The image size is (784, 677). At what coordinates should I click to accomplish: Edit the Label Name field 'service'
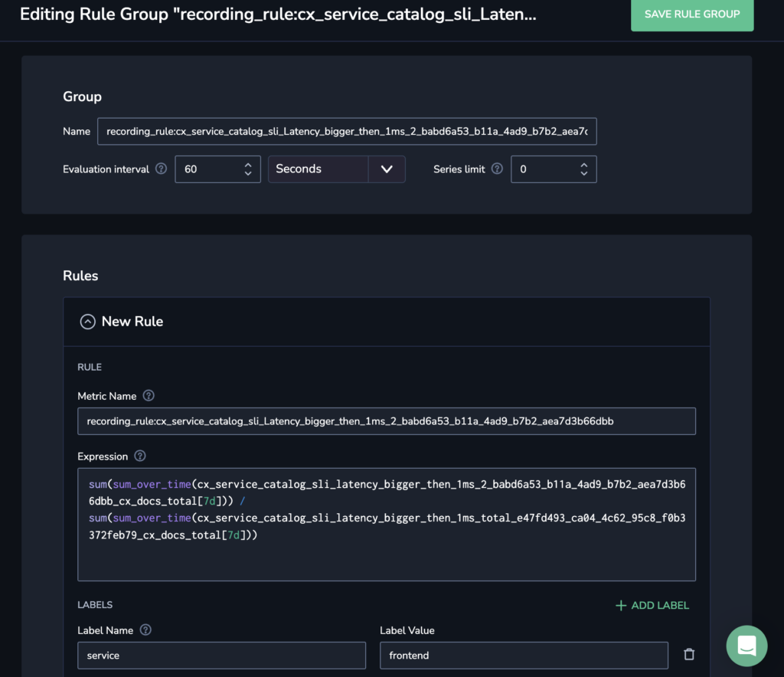[x=221, y=656]
